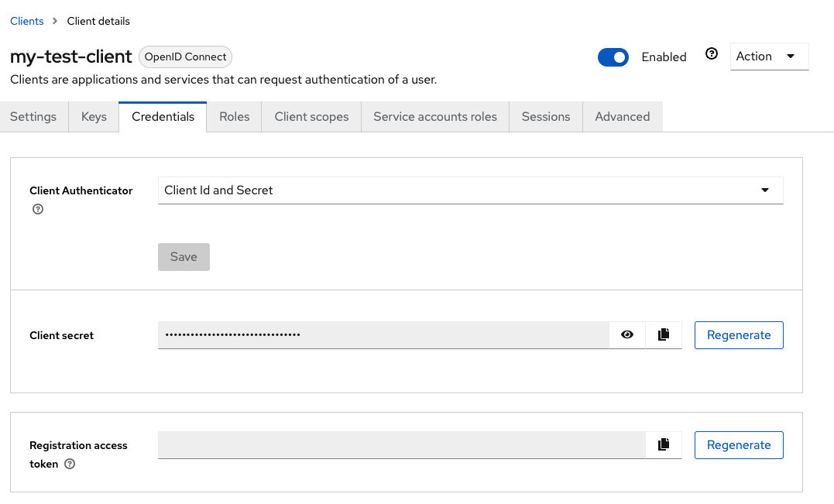The height and width of the screenshot is (504, 834).
Task: Regenerate the client secret
Action: (739, 335)
